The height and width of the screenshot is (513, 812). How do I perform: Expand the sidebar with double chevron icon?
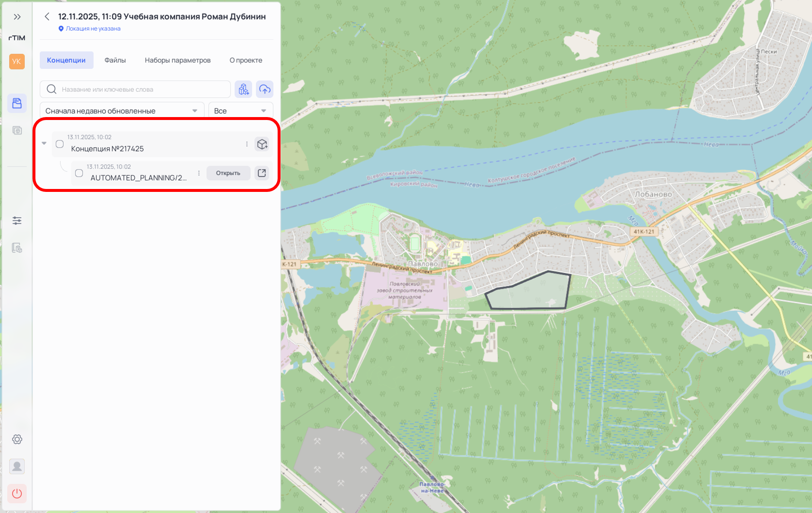pos(17,17)
